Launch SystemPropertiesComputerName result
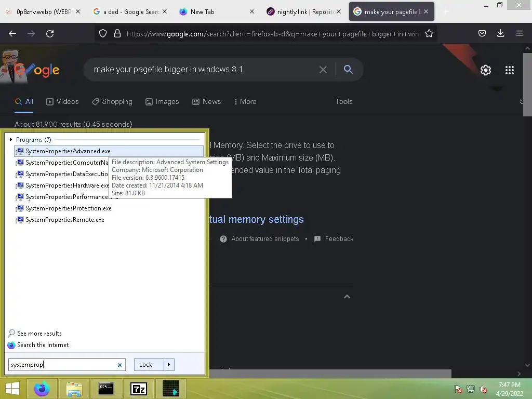532x399 pixels. [62, 163]
